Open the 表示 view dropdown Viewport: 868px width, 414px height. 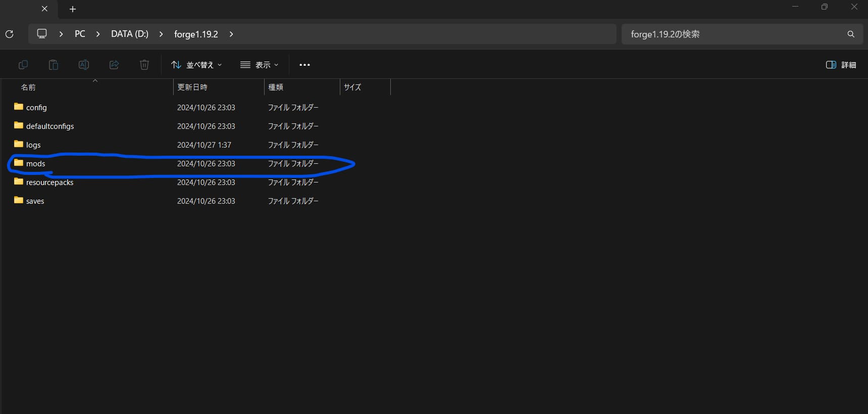tap(260, 65)
